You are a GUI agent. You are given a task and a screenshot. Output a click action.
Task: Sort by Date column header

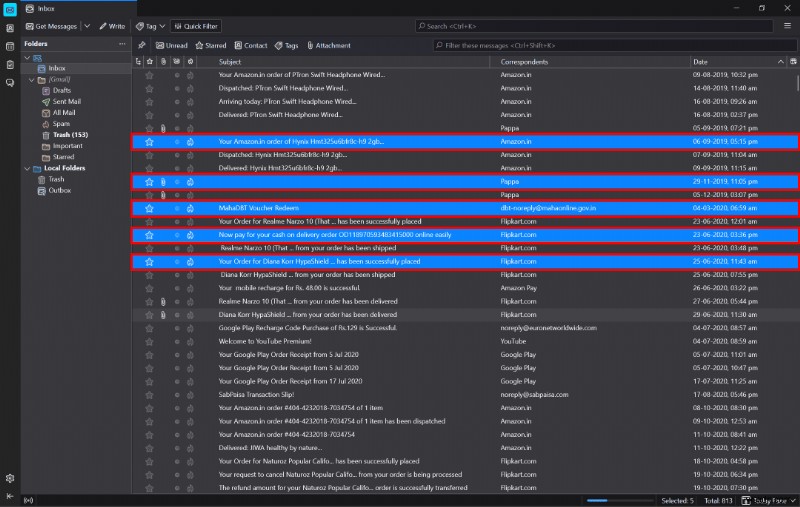tap(700, 62)
